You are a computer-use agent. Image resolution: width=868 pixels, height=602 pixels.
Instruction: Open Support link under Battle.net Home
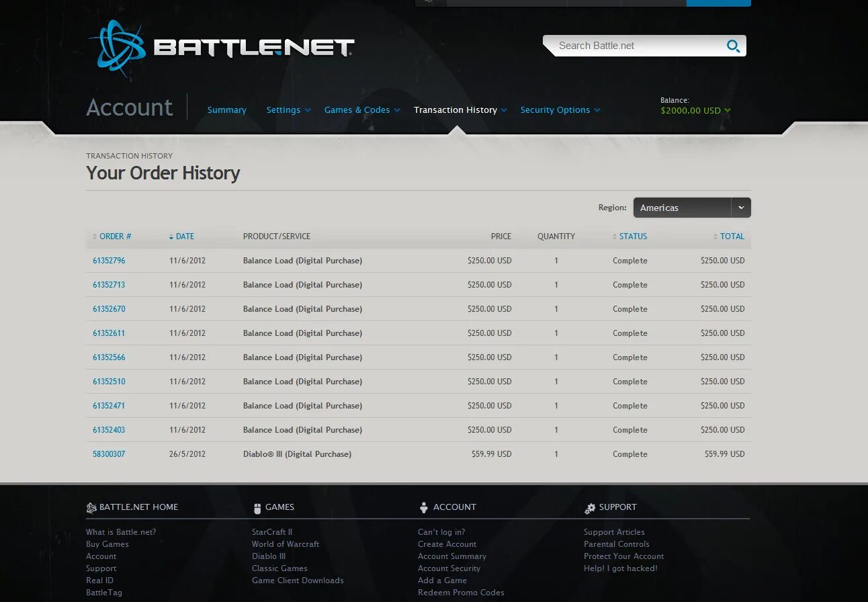click(x=101, y=568)
